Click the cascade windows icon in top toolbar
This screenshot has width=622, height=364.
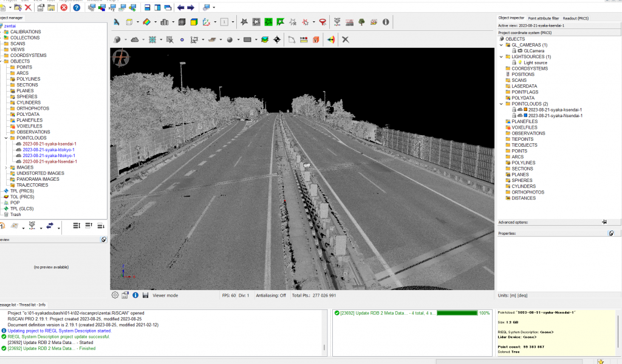point(168,7)
